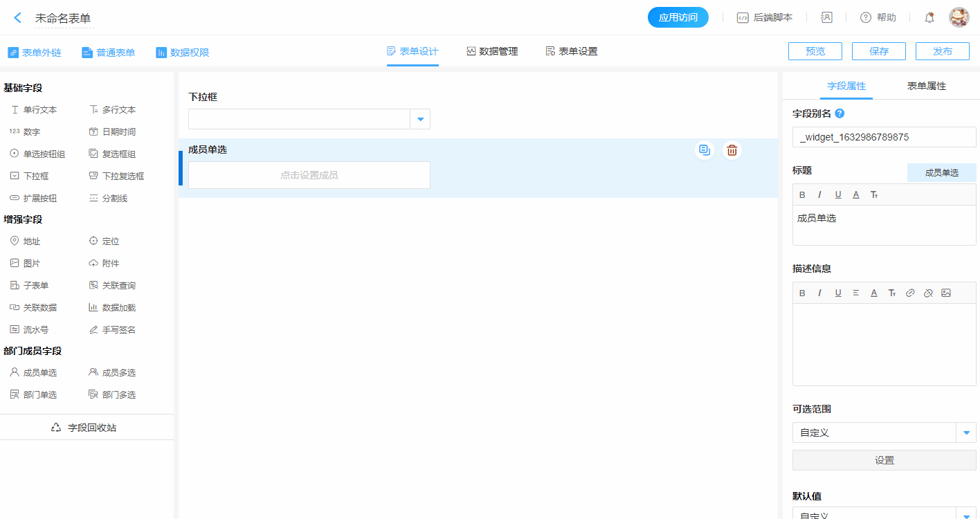Expand the 可选范围 dropdown
Image resolution: width=980 pixels, height=519 pixels.
click(966, 432)
